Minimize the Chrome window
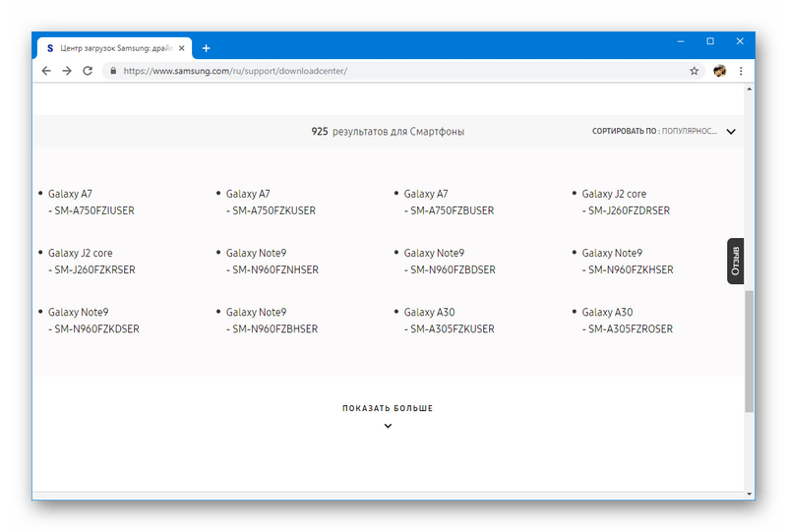Viewport: 787px width, 532px height. 681,41
